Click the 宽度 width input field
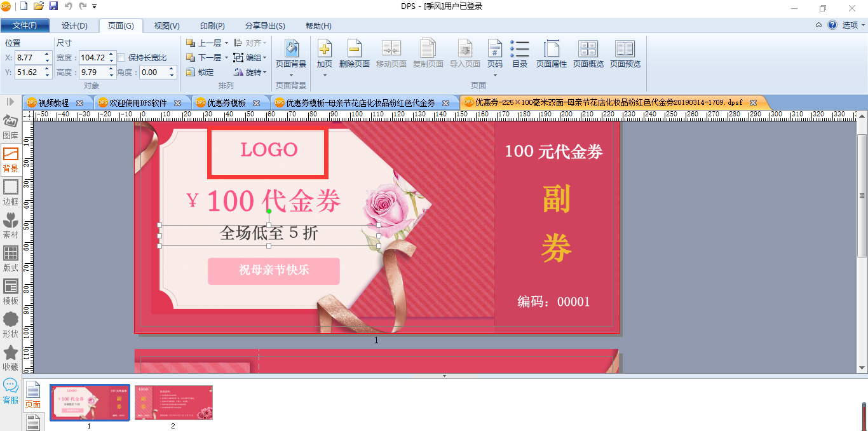 point(93,57)
